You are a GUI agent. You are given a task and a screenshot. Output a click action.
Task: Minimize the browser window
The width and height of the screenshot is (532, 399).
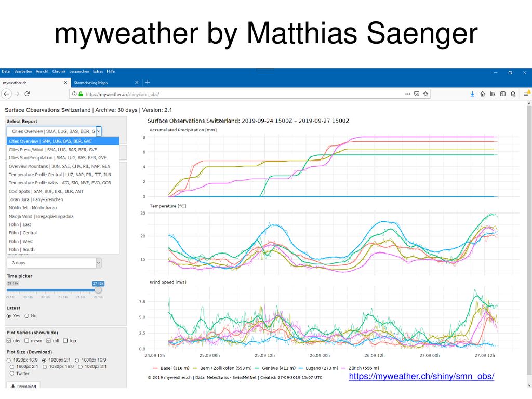pyautogui.click(x=495, y=73)
